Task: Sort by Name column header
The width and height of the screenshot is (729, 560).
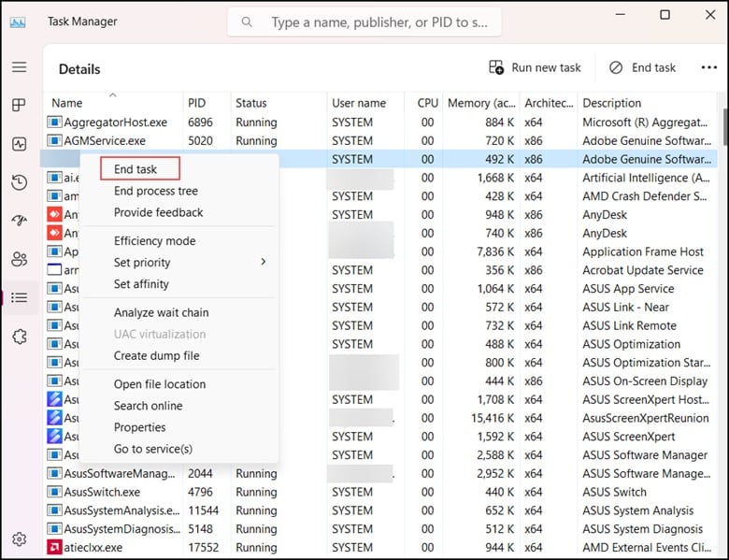Action: point(113,103)
